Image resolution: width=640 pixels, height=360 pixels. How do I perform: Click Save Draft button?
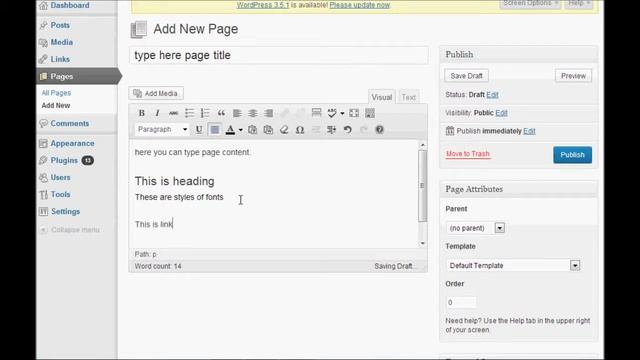[x=466, y=76]
